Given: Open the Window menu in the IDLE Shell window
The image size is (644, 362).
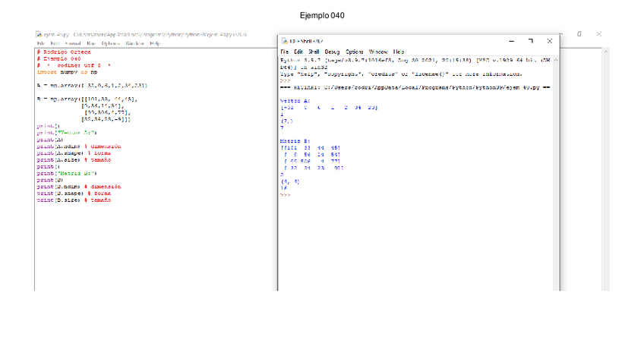Looking at the screenshot, I should 378,52.
